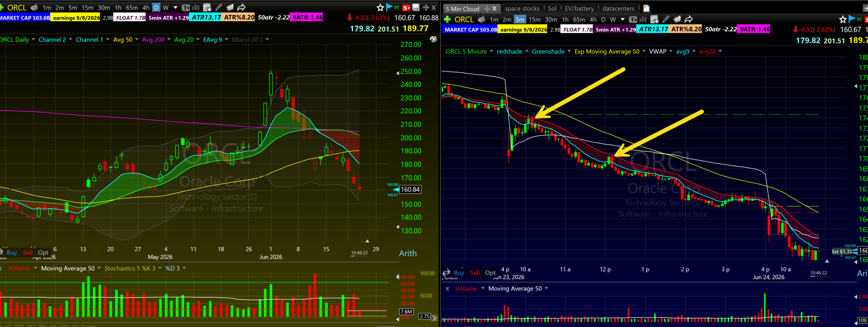Open the color palette icon on the daily chart

pos(434,39)
